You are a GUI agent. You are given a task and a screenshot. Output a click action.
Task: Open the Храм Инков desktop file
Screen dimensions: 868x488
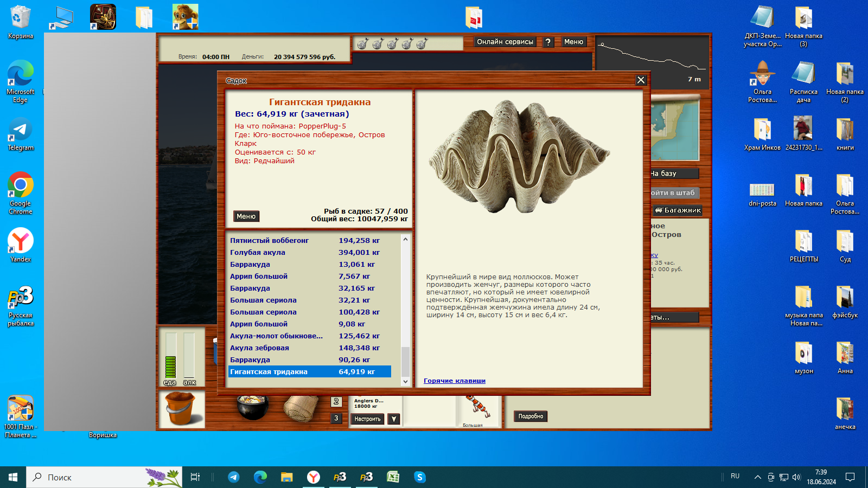[762, 134]
